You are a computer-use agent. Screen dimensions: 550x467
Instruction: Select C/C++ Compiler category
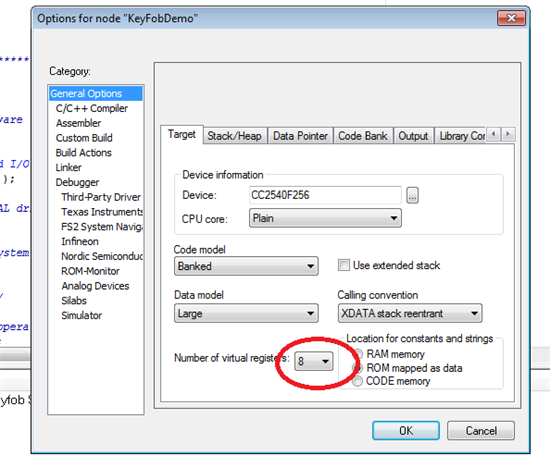click(92, 108)
